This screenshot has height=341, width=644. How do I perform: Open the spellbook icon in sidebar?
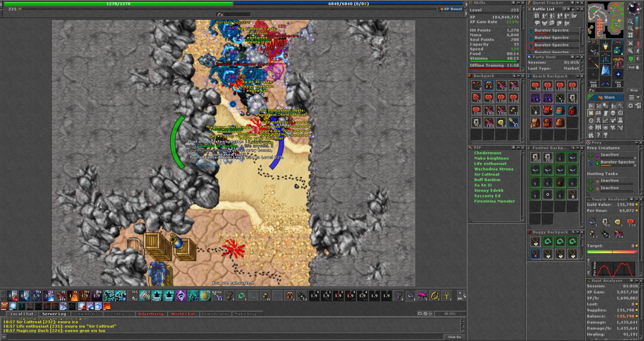598,113
